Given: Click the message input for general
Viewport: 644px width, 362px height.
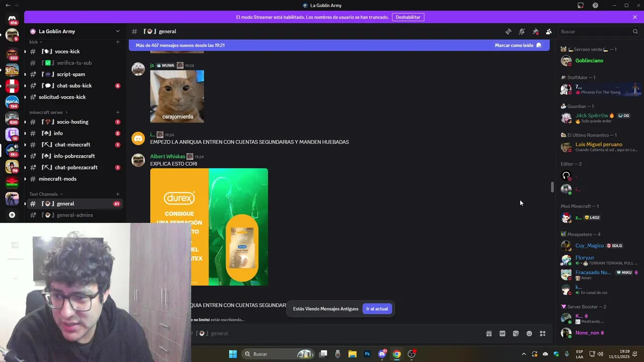Looking at the screenshot, I should click(x=337, y=333).
